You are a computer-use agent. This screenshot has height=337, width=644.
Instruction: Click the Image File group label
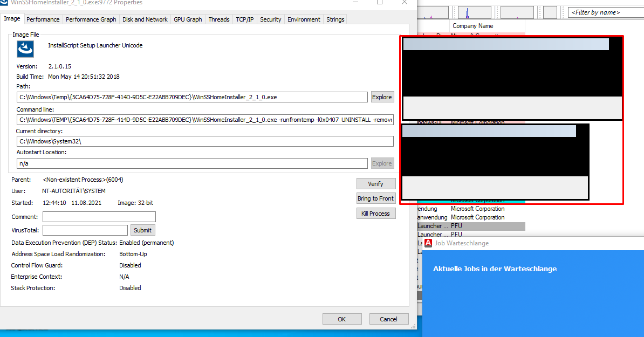(x=26, y=35)
